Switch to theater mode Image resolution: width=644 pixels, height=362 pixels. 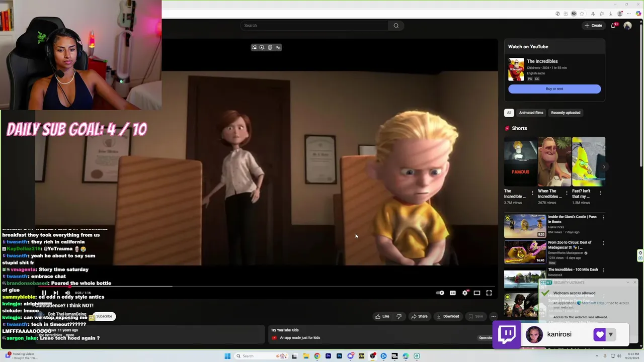point(477,293)
